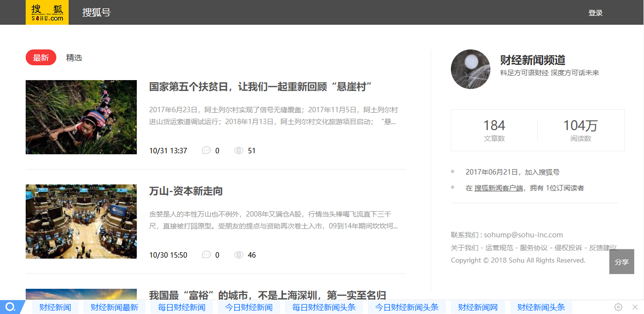Select the 财经新闻网 suggestion tag
This screenshot has height=314, width=644.
[478, 307]
